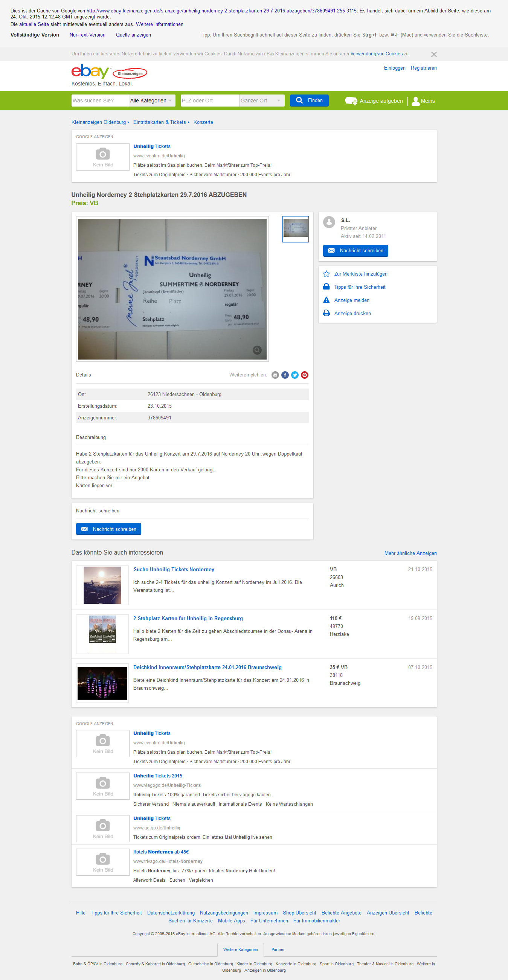508x980 pixels.
Task: Click the lock icon for security tips
Action: (326, 287)
